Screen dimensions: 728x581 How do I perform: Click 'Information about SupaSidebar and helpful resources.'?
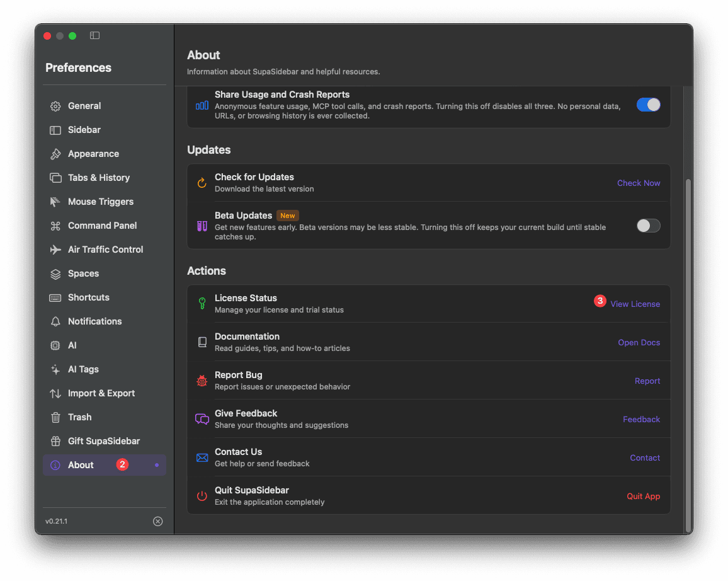pyautogui.click(x=283, y=71)
